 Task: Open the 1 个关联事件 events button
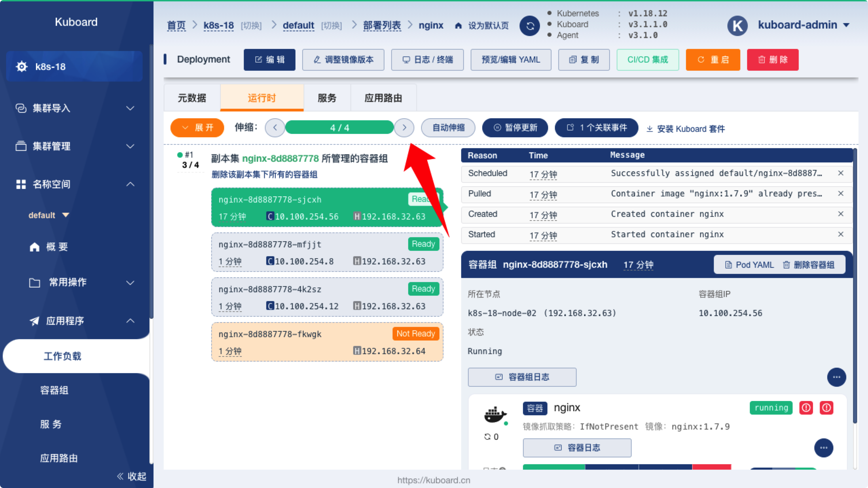click(597, 128)
